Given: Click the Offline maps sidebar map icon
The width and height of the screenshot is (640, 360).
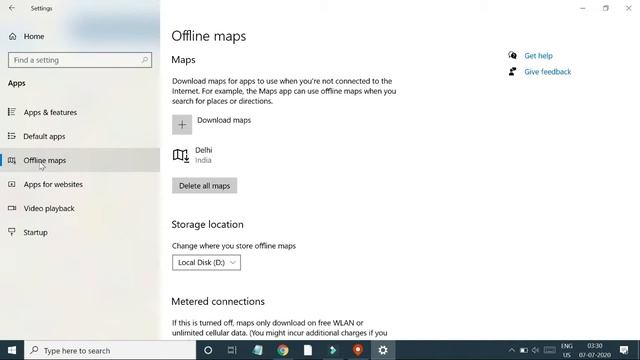Looking at the screenshot, I should (x=12, y=160).
